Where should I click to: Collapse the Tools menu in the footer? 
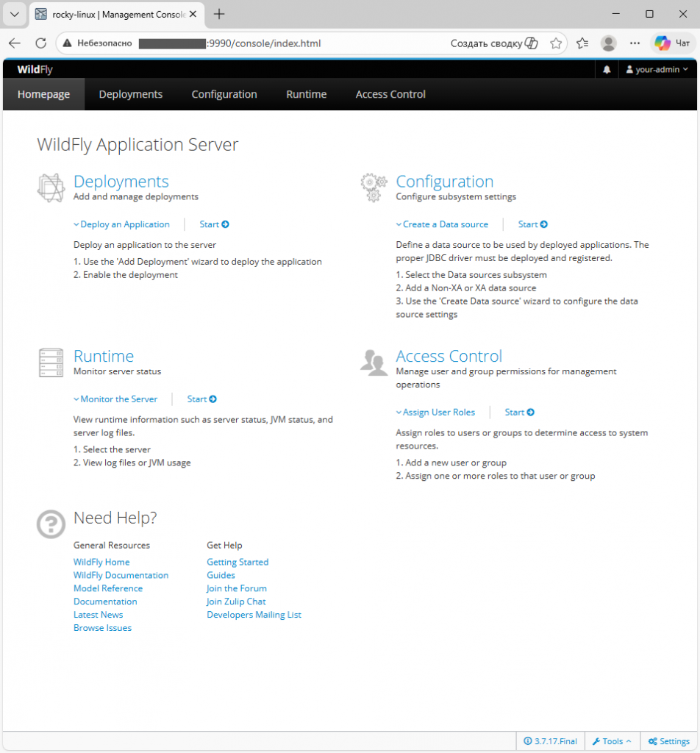(x=612, y=740)
